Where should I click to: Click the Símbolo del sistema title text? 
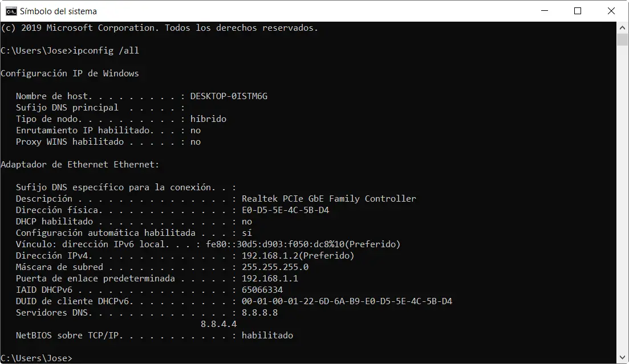pos(58,11)
